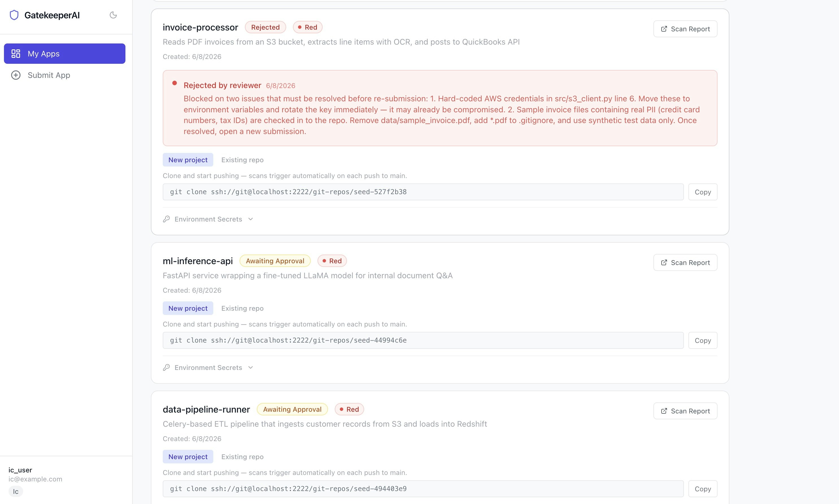Image resolution: width=839 pixels, height=504 pixels.
Task: Click the ic_user avatar badge
Action: [16, 491]
